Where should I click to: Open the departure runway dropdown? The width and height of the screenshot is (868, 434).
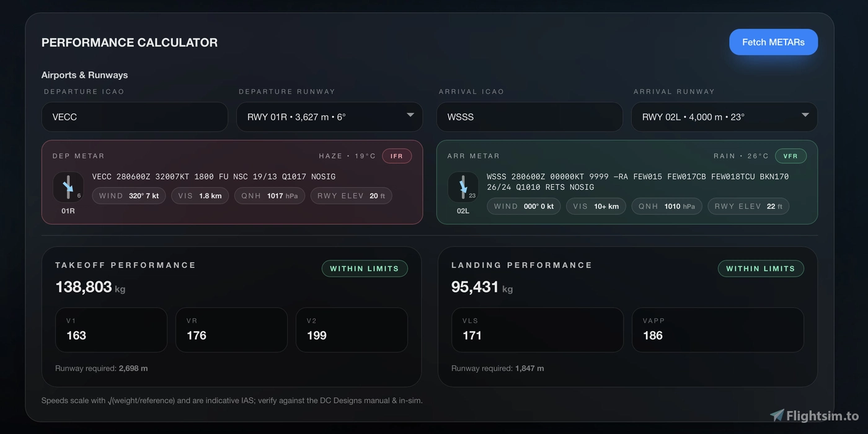click(x=329, y=117)
